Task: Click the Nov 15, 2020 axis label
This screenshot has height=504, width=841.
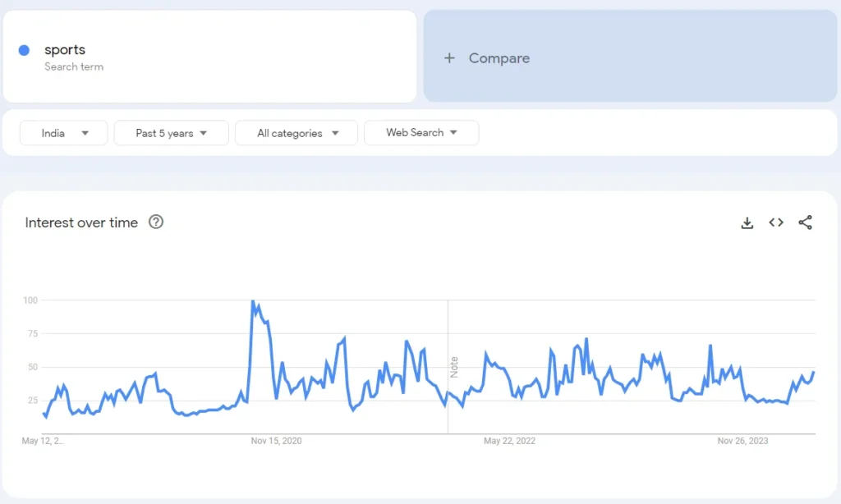Action: point(277,441)
